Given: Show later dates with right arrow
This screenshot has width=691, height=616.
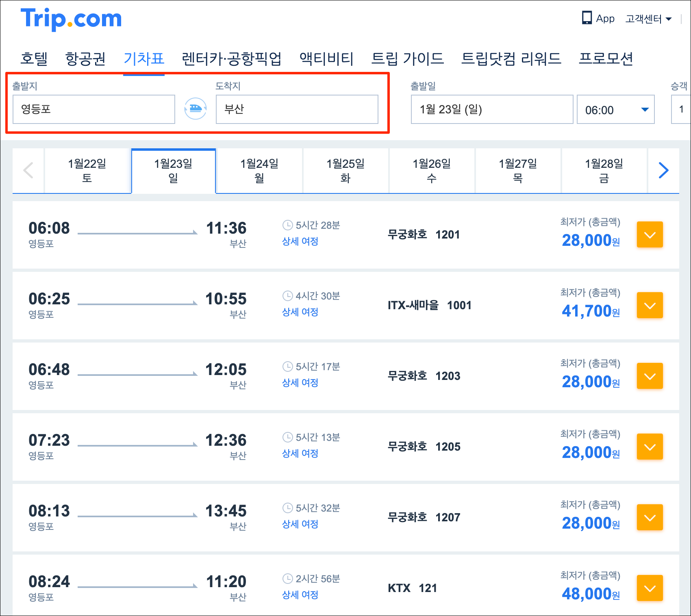Looking at the screenshot, I should pyautogui.click(x=663, y=170).
